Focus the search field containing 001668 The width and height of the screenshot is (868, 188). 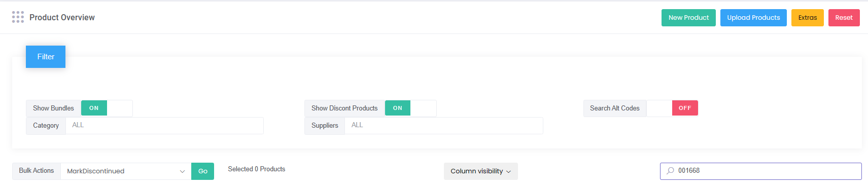click(x=761, y=171)
